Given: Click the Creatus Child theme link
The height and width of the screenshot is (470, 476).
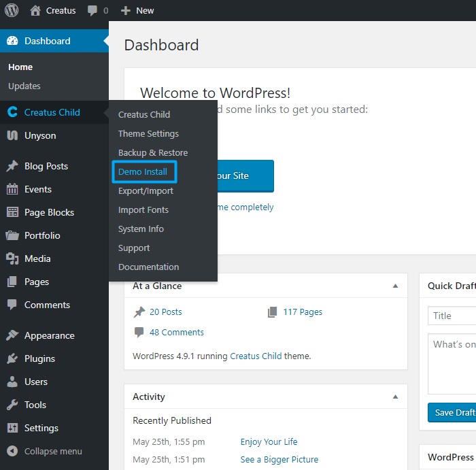Looking at the screenshot, I should pyautogui.click(x=256, y=356).
